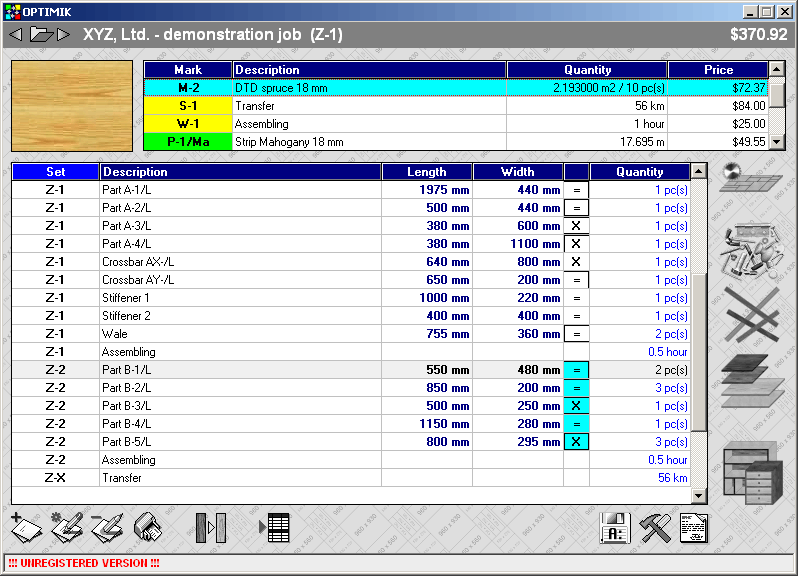Click the spruce wood texture thumbnail
Screen dimensions: 798x576
[x=72, y=106]
